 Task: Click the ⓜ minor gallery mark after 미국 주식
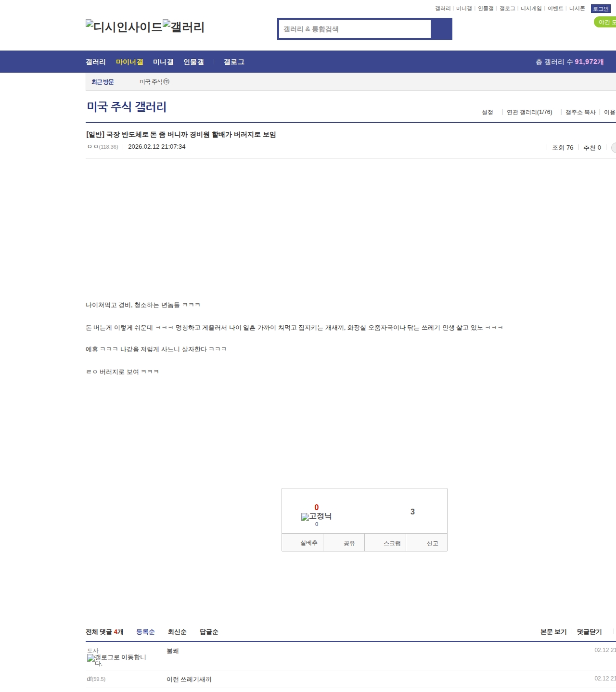point(167,82)
